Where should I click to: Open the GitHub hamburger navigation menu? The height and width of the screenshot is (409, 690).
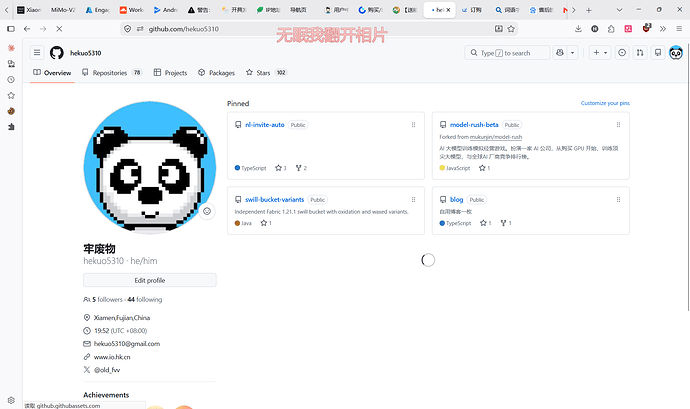point(37,53)
